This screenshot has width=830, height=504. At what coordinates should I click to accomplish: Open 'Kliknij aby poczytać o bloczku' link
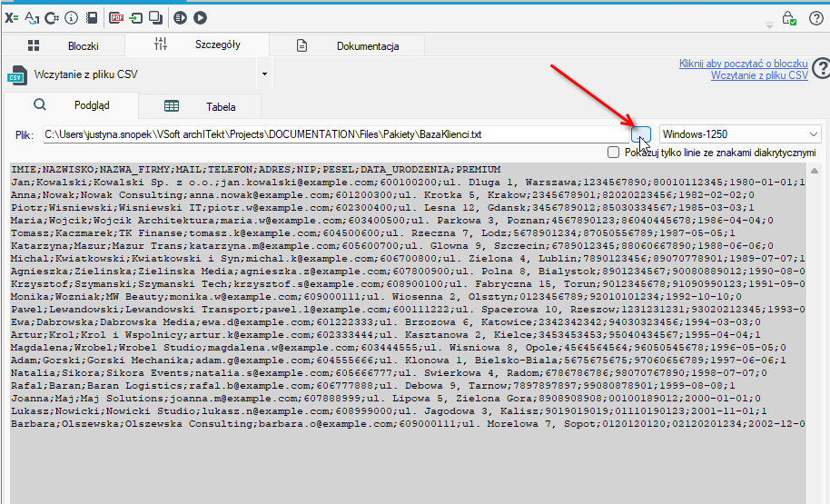point(743,64)
